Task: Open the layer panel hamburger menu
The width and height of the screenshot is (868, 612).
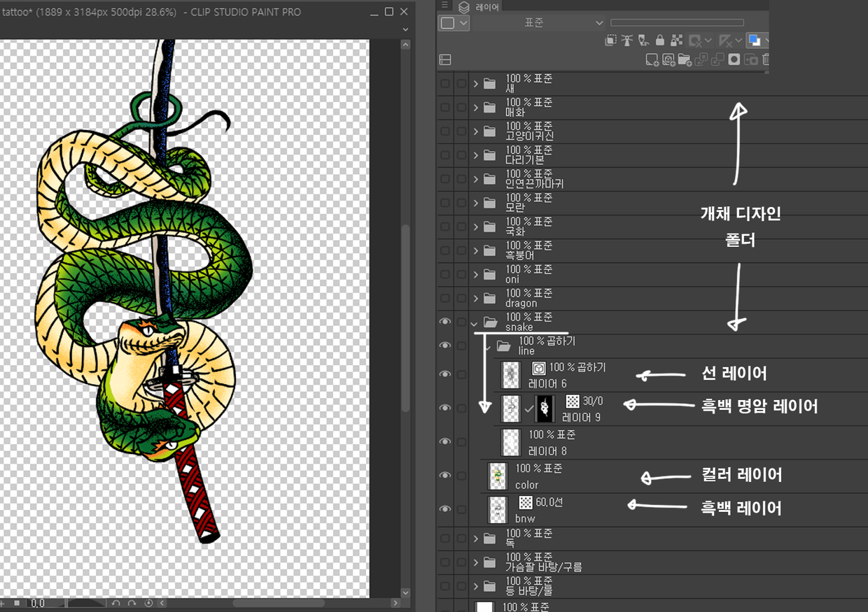Action: click(x=444, y=6)
